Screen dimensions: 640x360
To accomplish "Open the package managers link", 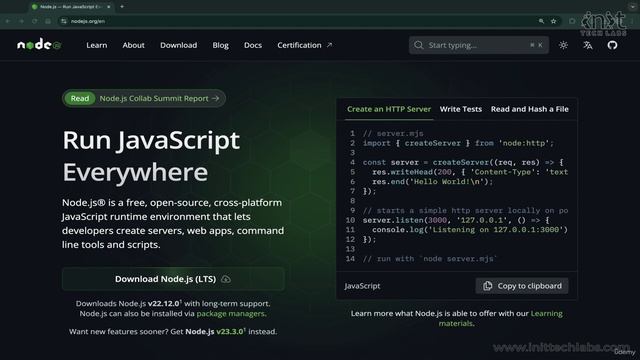I will [231, 313].
